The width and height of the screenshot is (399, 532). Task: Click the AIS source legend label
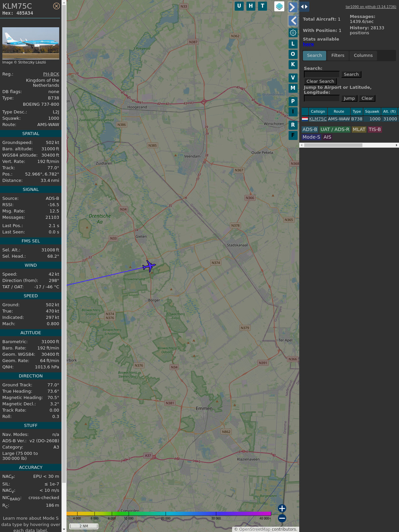[328, 137]
